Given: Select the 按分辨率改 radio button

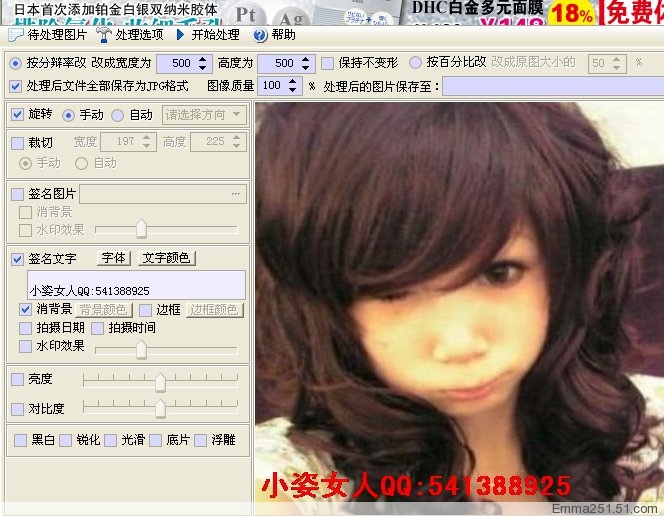Looking at the screenshot, I should coord(16,63).
